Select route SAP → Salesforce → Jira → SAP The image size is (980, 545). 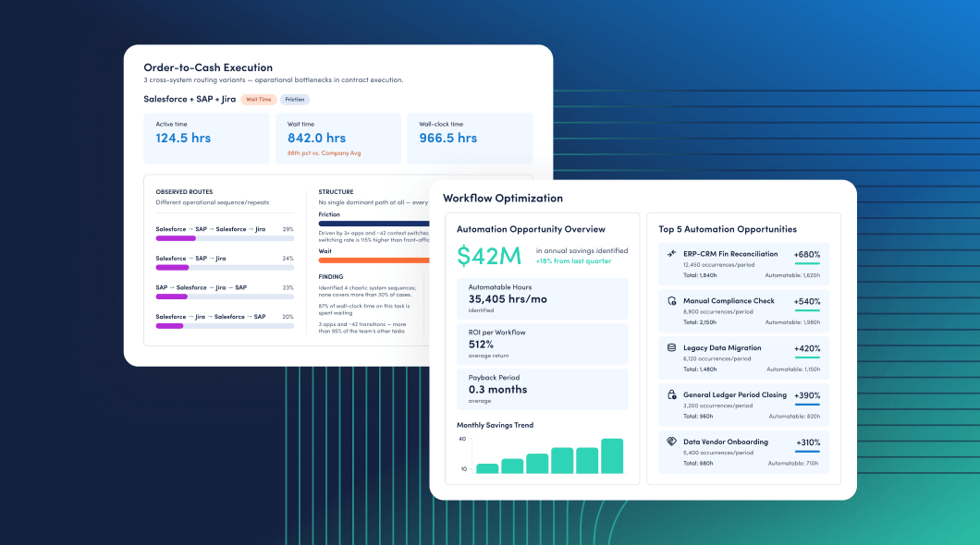pyautogui.click(x=202, y=288)
